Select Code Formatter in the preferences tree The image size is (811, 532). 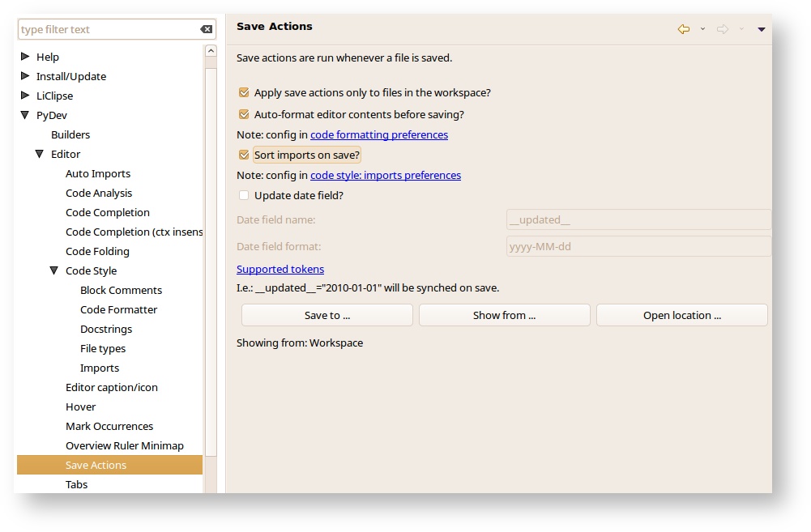coord(118,310)
